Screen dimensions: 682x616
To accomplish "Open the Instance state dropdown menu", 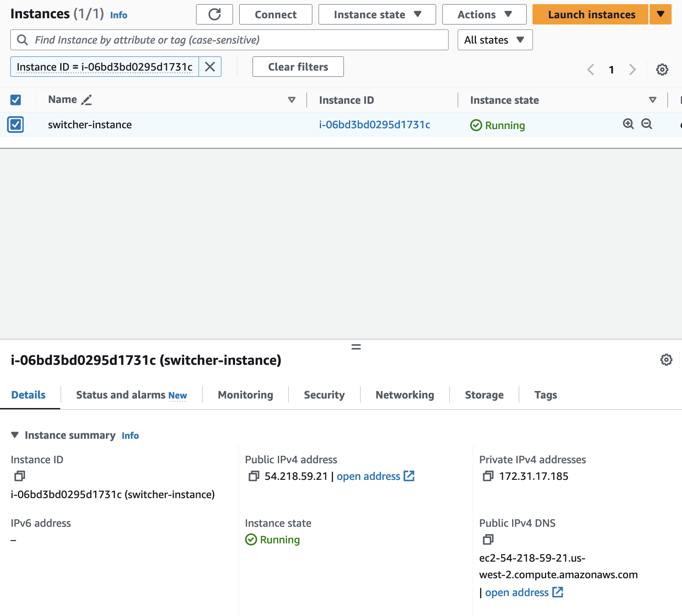I will point(377,15).
